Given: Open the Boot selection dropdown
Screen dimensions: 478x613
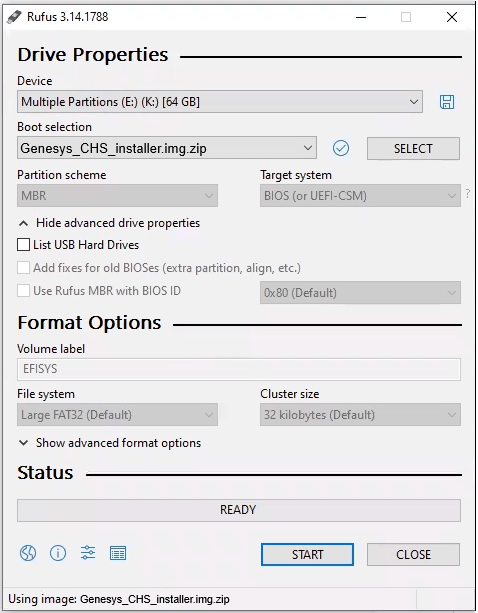Looking at the screenshot, I should [x=167, y=148].
